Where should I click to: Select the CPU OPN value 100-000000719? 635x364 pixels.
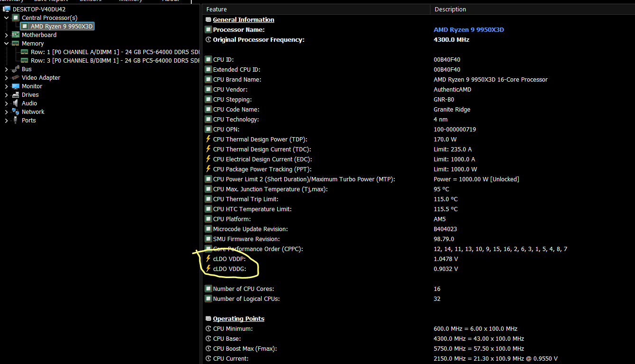pos(455,129)
